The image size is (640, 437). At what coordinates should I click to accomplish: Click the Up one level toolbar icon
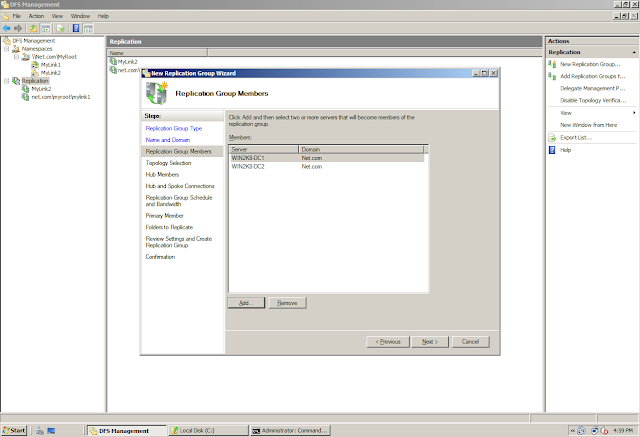point(33,28)
